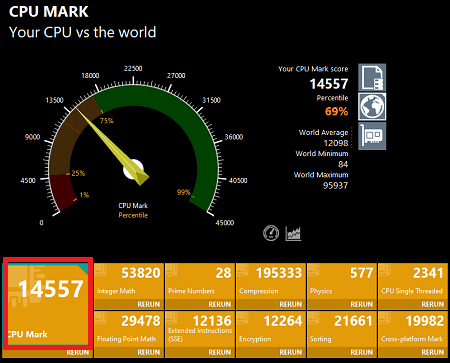The height and width of the screenshot is (363, 450).
Task: Rerun the CPU Single Threaded test
Action: [x=433, y=304]
